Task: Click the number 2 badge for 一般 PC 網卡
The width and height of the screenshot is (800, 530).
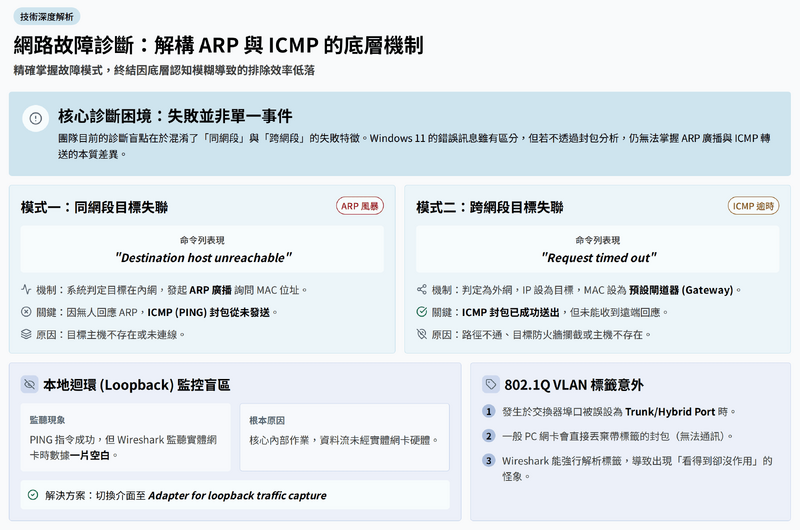Action: [489, 436]
